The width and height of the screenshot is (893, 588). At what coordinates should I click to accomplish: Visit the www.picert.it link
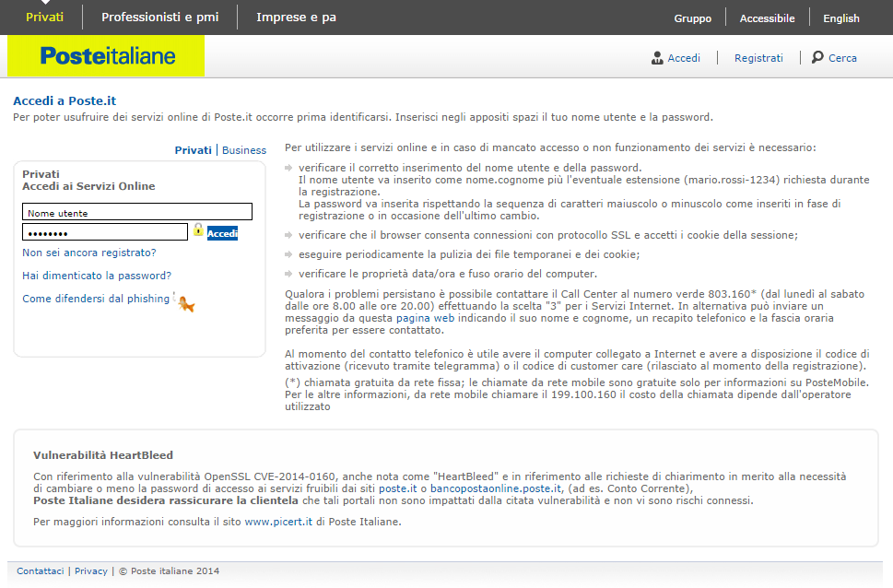coord(278,522)
